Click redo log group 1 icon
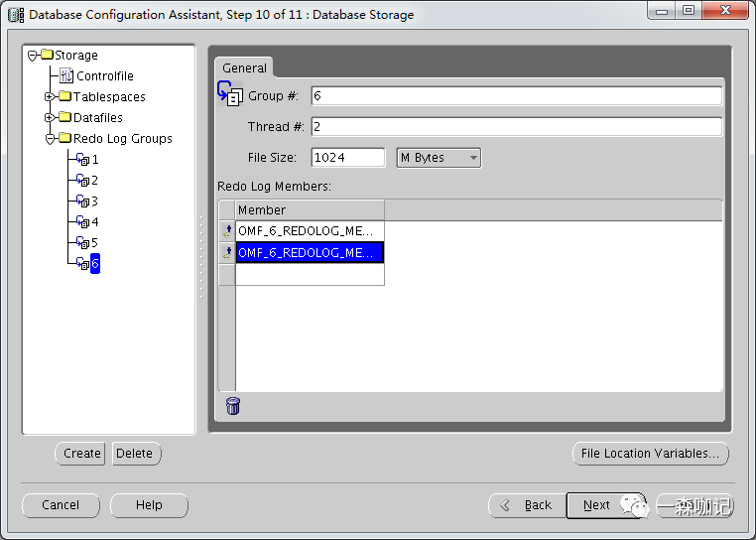The image size is (756, 540). (x=83, y=159)
